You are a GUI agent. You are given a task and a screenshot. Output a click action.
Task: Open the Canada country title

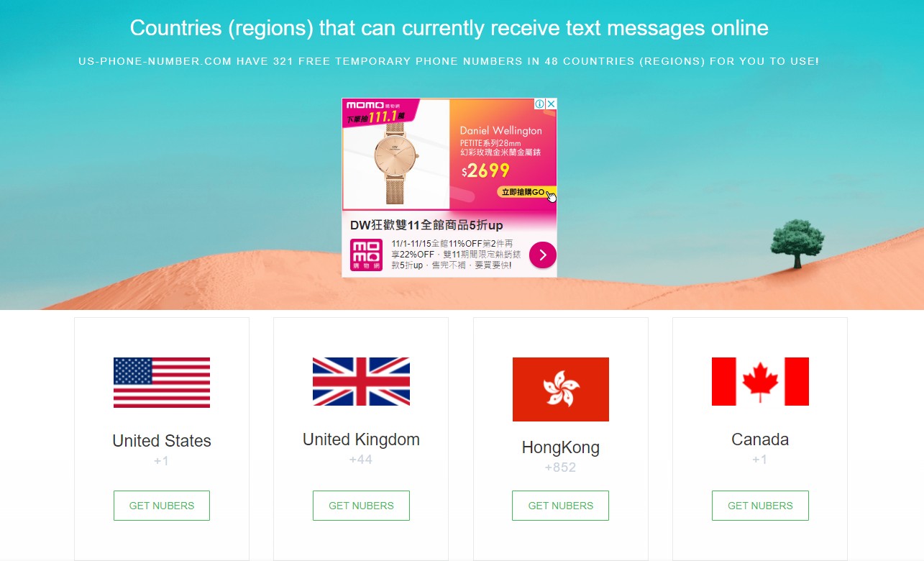pyautogui.click(x=760, y=439)
